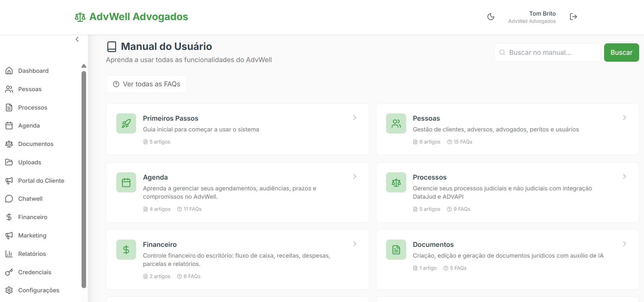Click the Processos file icon in sidebar
The width and height of the screenshot is (644, 302).
pyautogui.click(x=9, y=107)
